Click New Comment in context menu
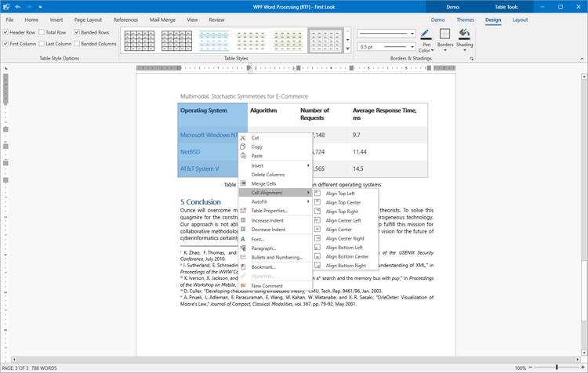Image resolution: width=588 pixels, height=373 pixels. [x=267, y=286]
